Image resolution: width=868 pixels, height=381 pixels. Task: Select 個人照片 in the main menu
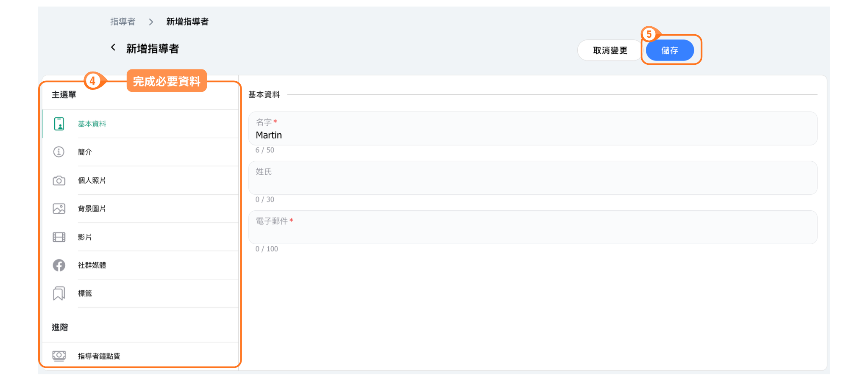92,181
